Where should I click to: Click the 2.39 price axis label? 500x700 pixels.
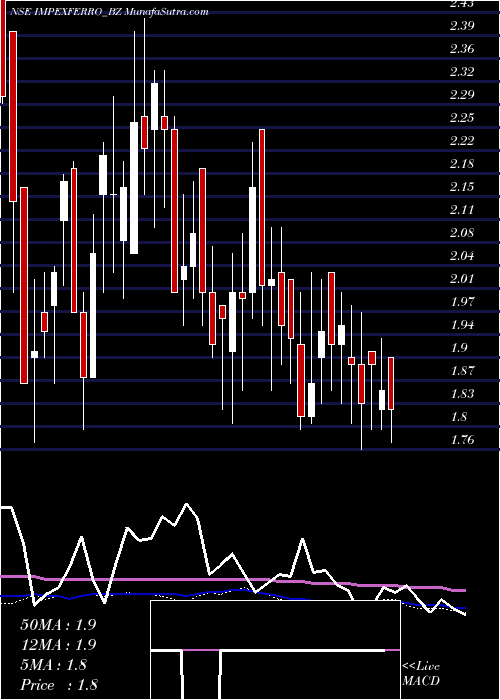461,25
